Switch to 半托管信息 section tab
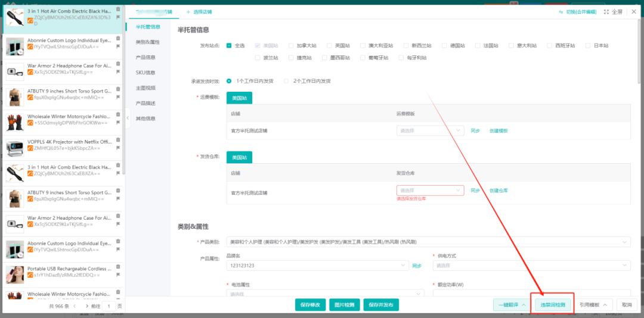This screenshot has width=644, height=318. click(x=148, y=27)
